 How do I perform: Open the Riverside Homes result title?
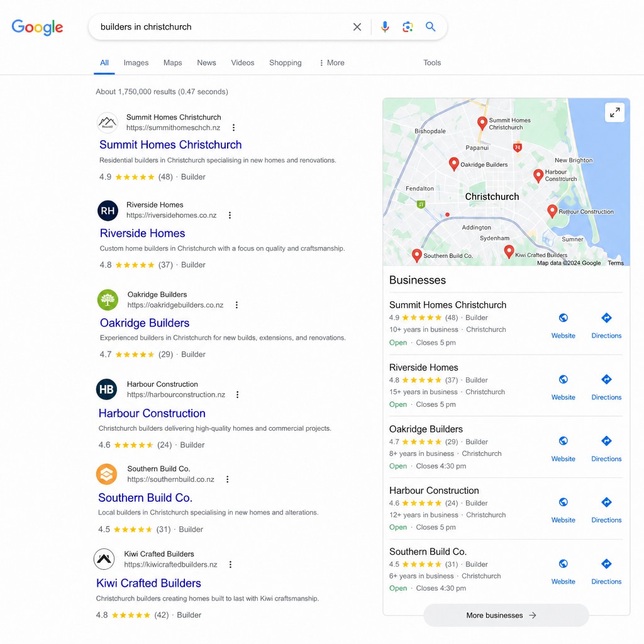click(142, 233)
